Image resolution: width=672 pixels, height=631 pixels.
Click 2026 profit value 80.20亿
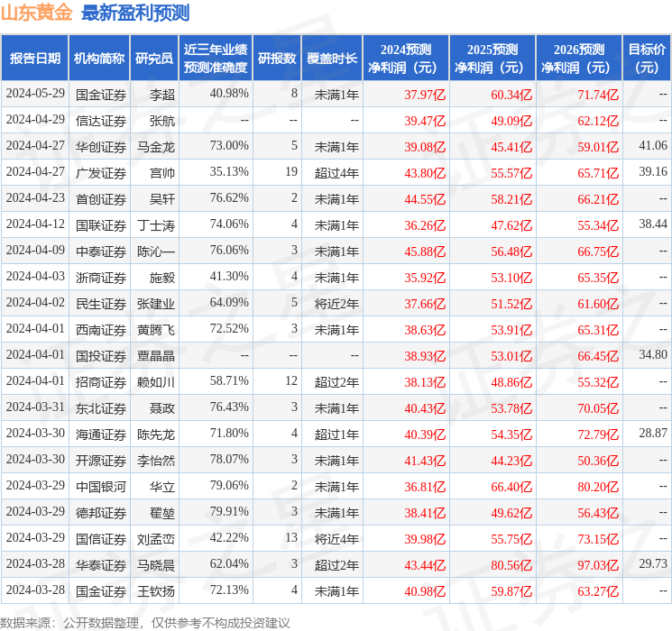pyautogui.click(x=598, y=487)
